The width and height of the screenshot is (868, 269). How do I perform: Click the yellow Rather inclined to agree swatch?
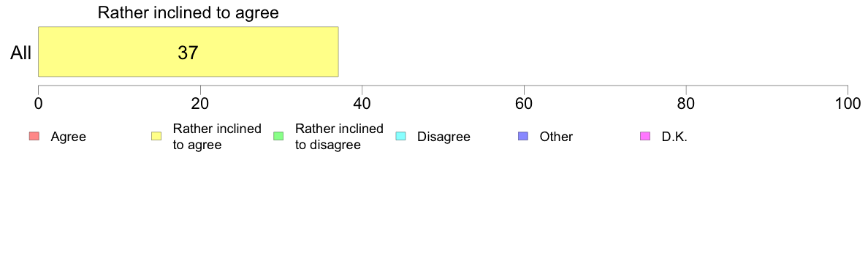coord(156,136)
